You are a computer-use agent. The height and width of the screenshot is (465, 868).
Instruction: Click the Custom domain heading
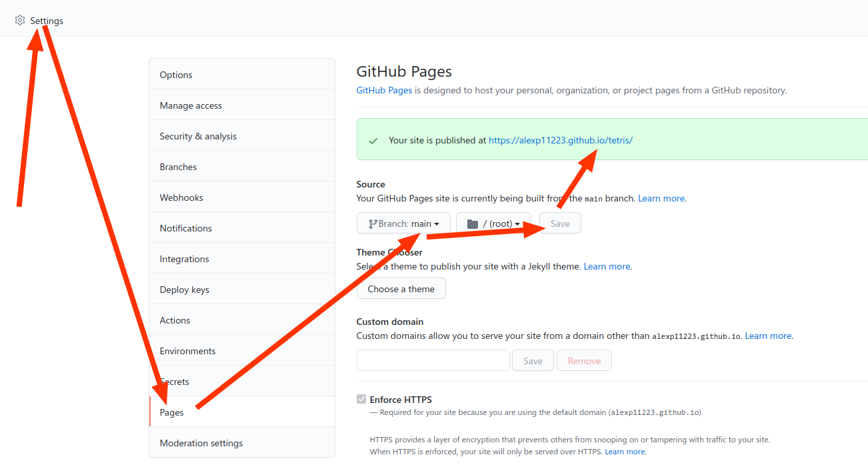click(390, 322)
